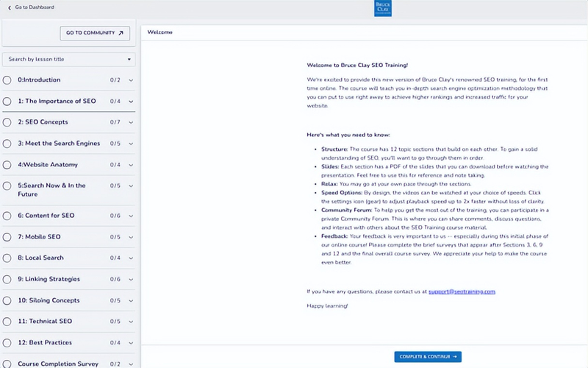588x368 pixels.
Task: Mark the circle next to 7: Mobile SEO
Action: click(7, 237)
